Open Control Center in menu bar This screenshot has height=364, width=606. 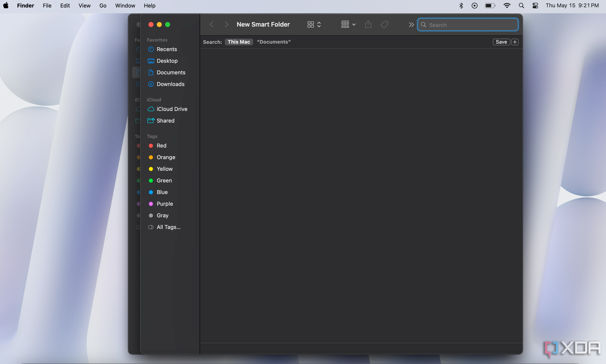click(x=535, y=5)
